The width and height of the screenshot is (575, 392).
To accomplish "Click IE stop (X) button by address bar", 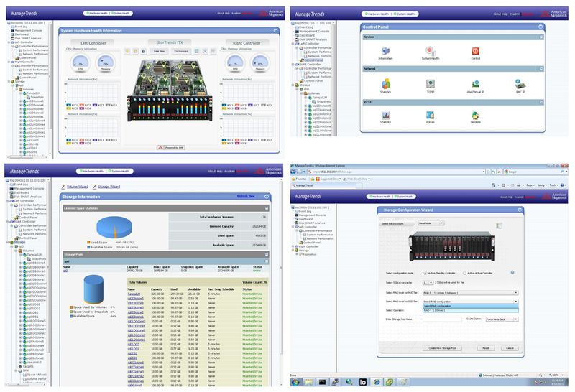I will (499, 172).
